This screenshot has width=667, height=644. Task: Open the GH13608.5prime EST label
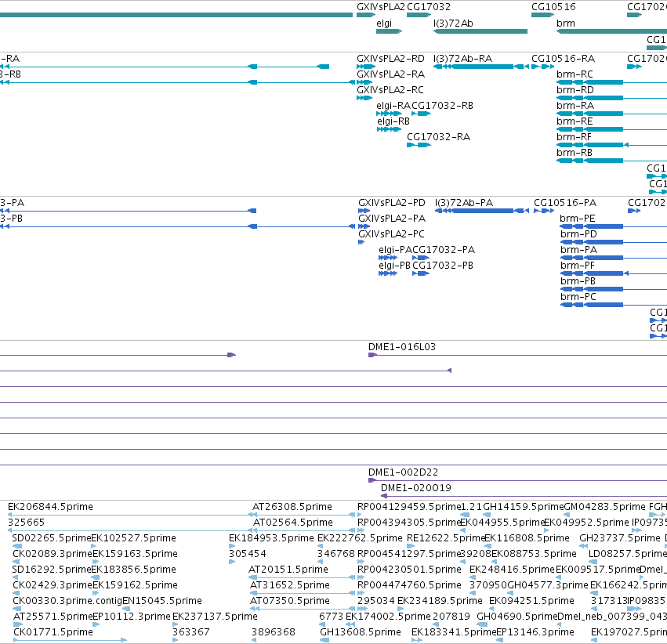click(x=361, y=632)
